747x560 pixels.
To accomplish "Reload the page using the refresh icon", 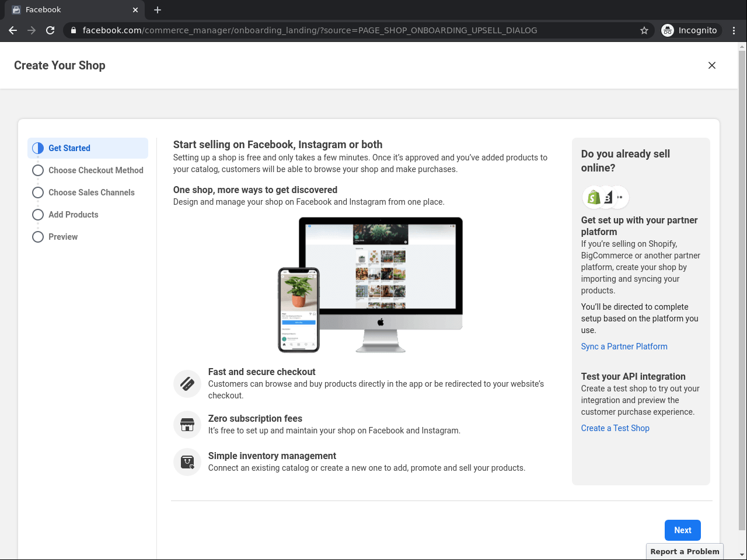I will coord(50,30).
